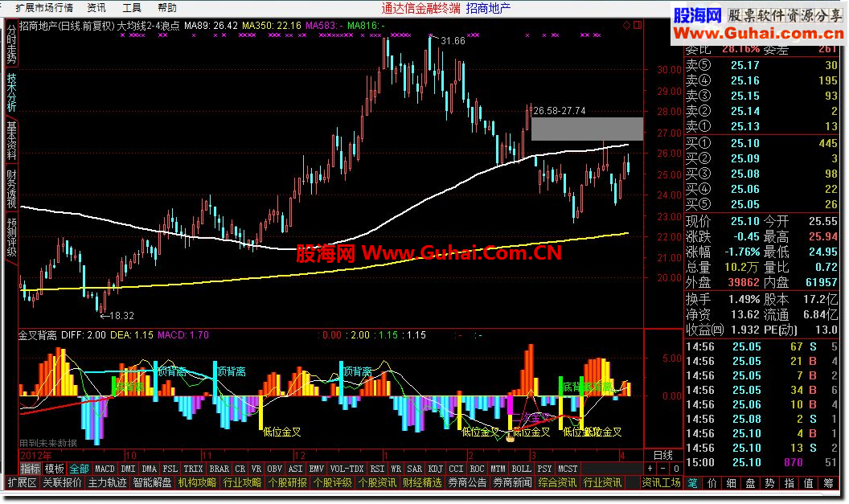Click the hand marker on MACD panel

click(510, 436)
